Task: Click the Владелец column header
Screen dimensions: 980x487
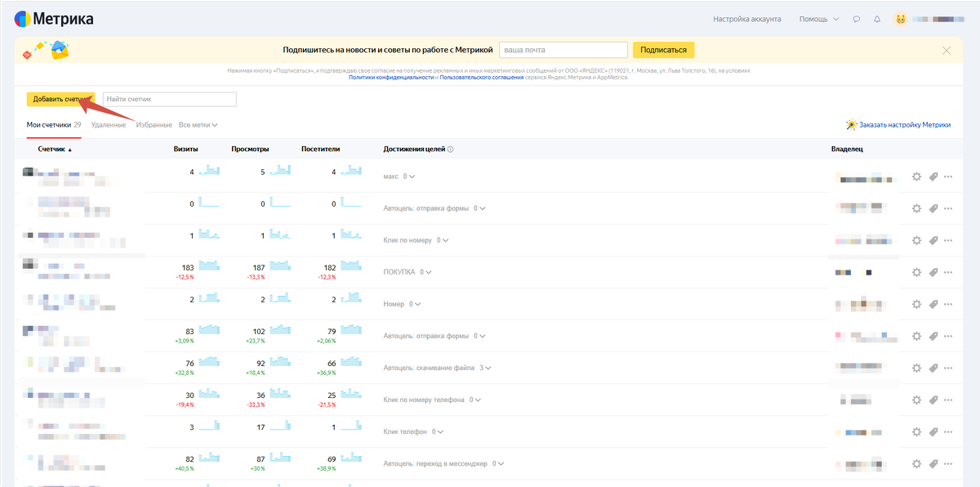Action: pyautogui.click(x=847, y=150)
